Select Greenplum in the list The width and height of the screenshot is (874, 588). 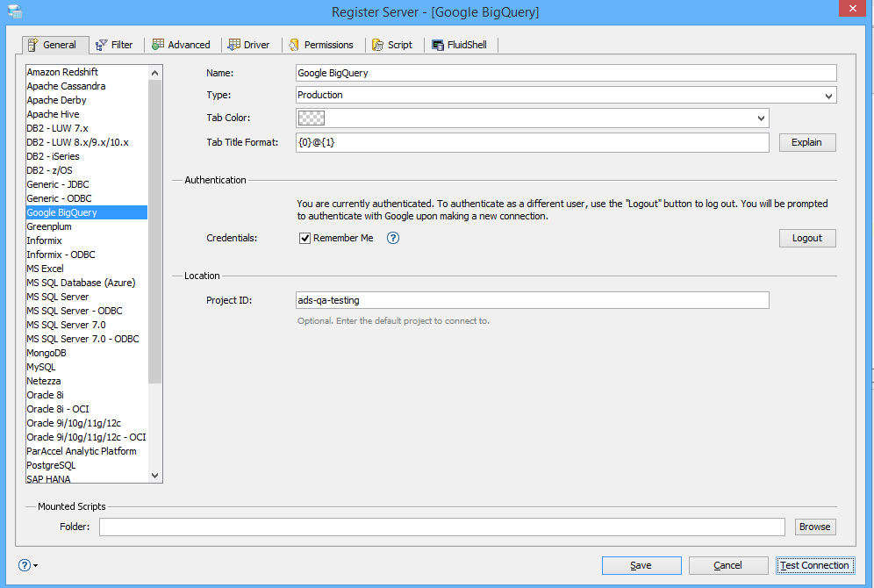(x=87, y=226)
